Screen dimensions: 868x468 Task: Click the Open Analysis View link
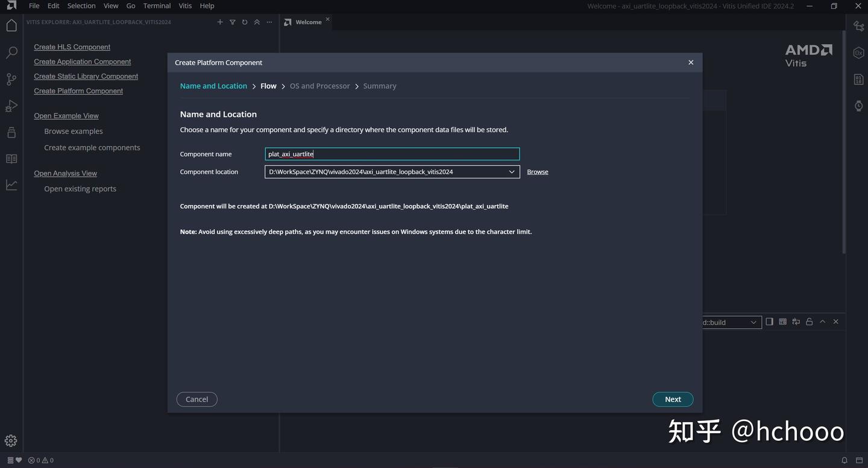[x=65, y=173]
